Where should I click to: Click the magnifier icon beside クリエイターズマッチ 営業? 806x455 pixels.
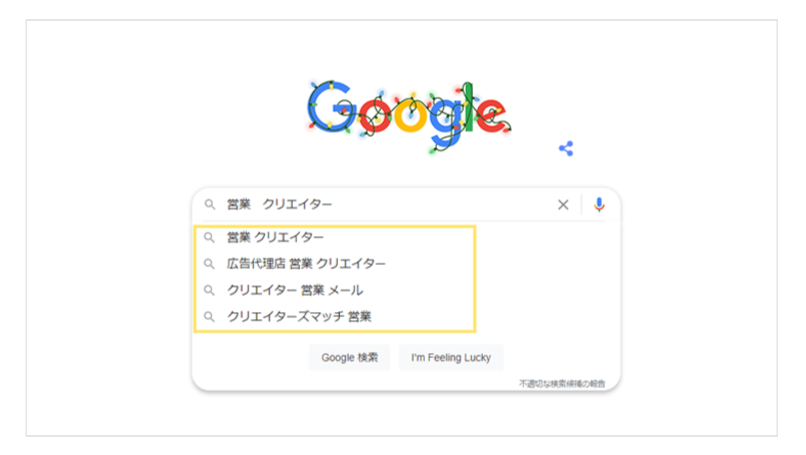pyautogui.click(x=210, y=317)
